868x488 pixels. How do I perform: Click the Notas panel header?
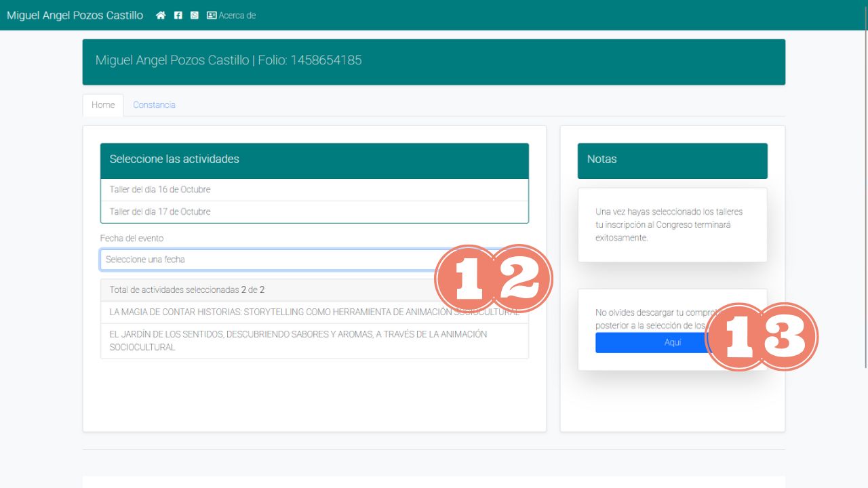672,161
